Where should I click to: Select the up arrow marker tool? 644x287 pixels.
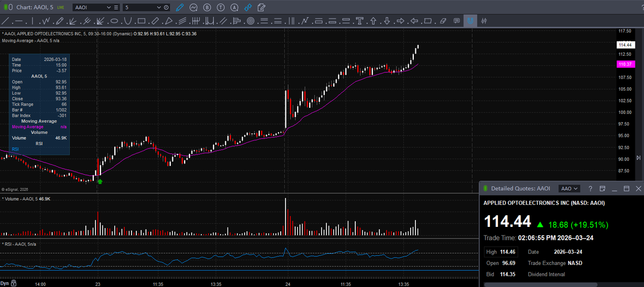coord(373,21)
